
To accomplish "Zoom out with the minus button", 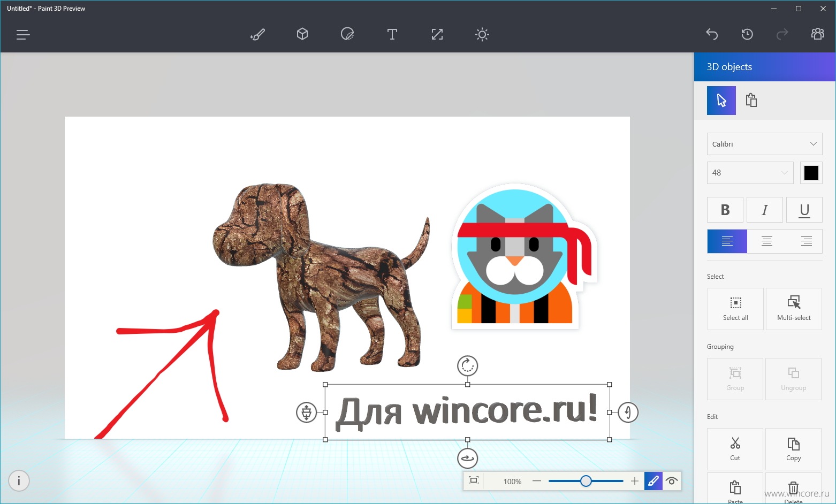I will [x=537, y=481].
